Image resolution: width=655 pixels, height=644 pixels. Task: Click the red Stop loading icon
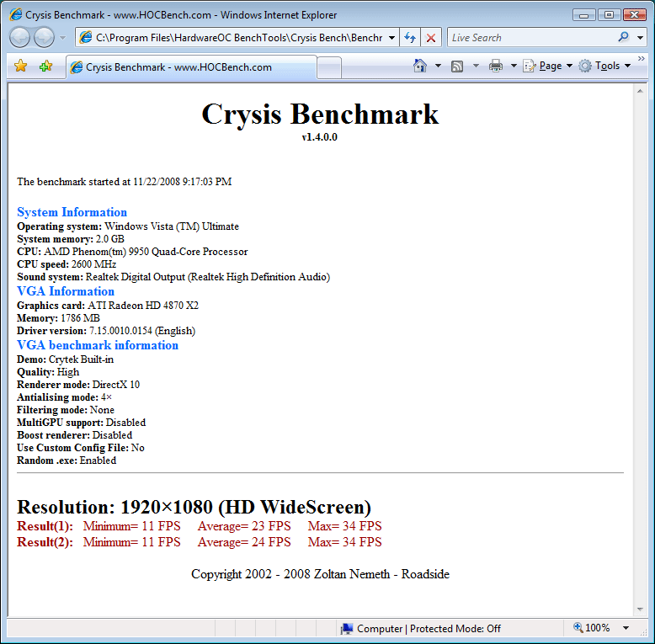[x=431, y=38]
